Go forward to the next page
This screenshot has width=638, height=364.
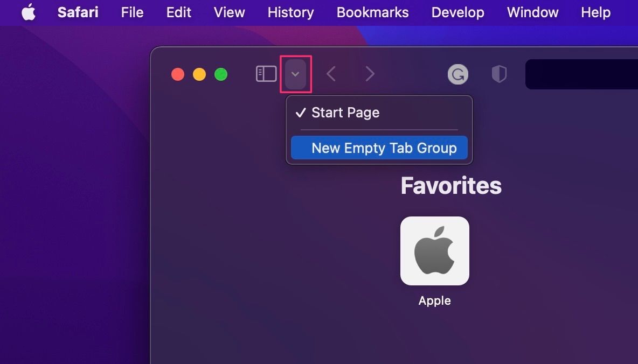pyautogui.click(x=370, y=74)
